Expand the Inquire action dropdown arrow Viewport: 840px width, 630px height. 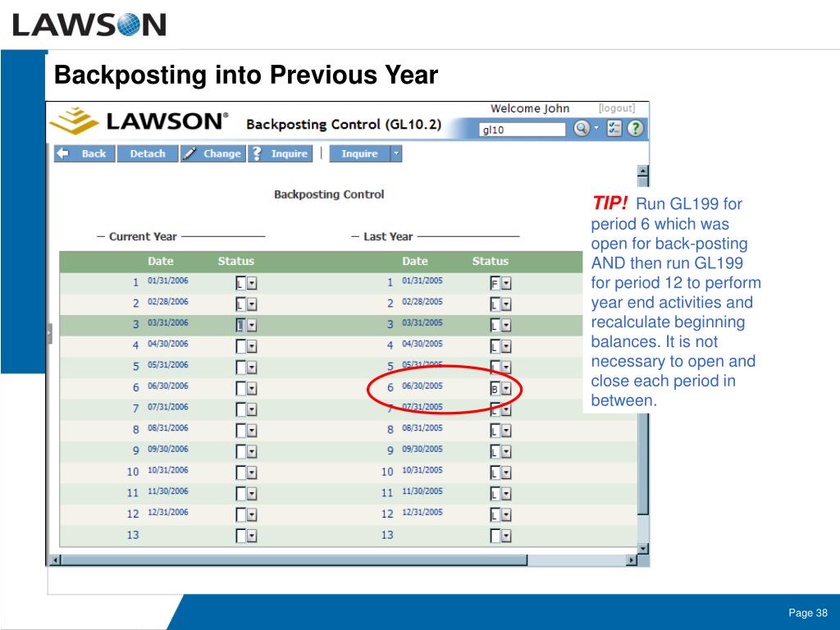tap(396, 153)
